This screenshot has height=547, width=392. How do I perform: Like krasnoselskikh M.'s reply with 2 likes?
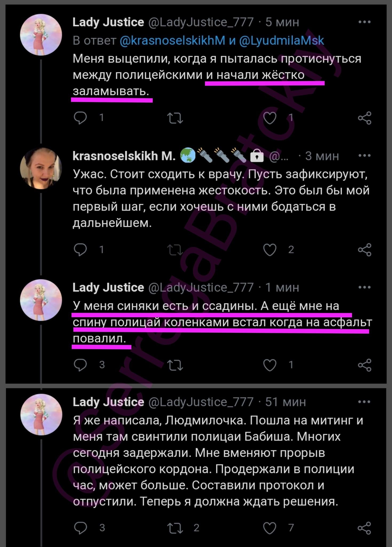point(270,250)
